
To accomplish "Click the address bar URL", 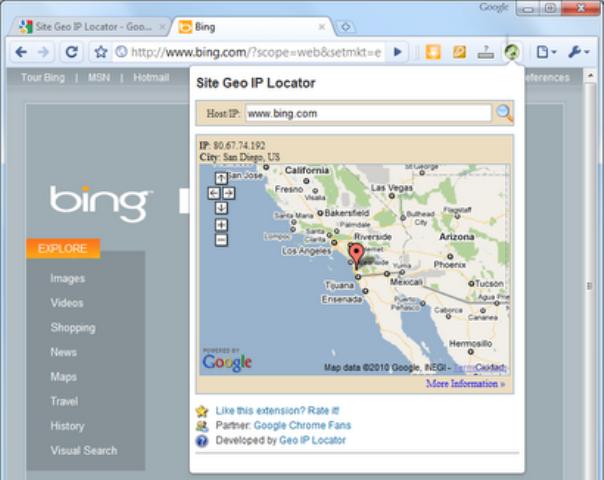I will point(256,52).
